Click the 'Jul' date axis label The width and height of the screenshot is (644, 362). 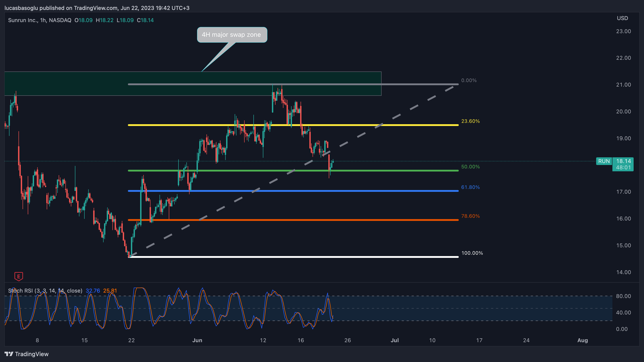click(395, 340)
